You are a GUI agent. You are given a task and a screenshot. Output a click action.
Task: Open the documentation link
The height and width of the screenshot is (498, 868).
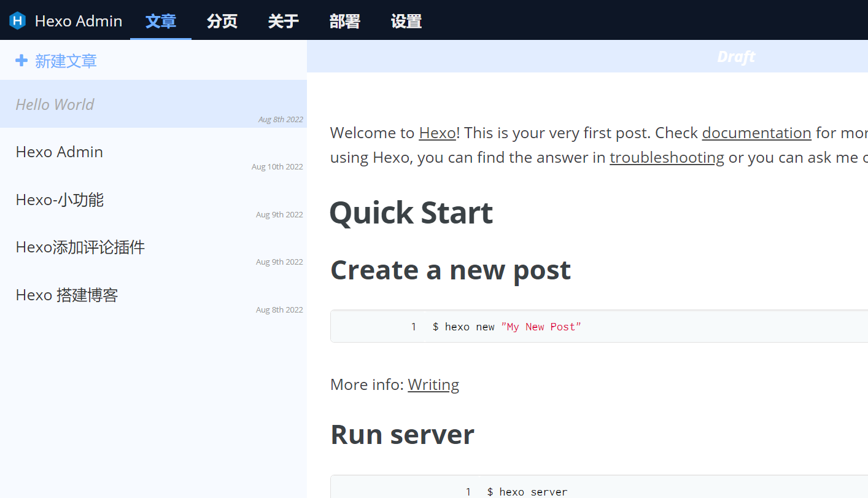point(756,133)
